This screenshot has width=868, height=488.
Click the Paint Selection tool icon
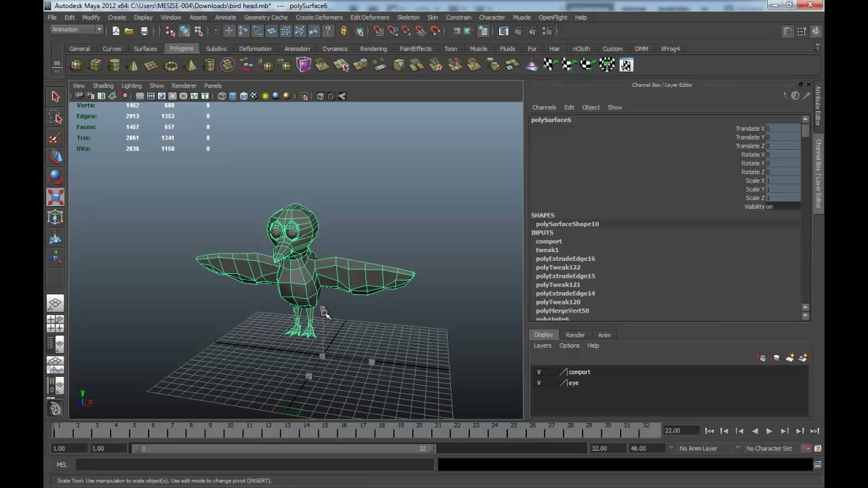pyautogui.click(x=56, y=138)
